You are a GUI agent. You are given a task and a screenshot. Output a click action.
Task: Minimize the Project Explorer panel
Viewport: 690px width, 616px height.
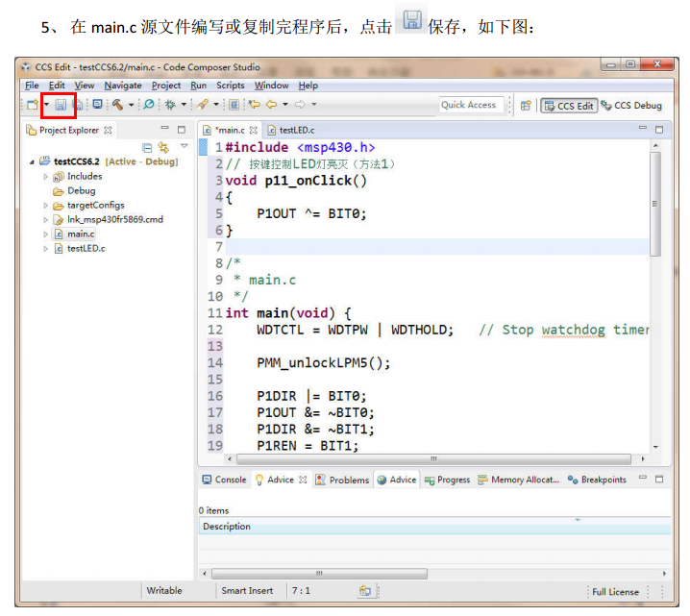click(165, 128)
